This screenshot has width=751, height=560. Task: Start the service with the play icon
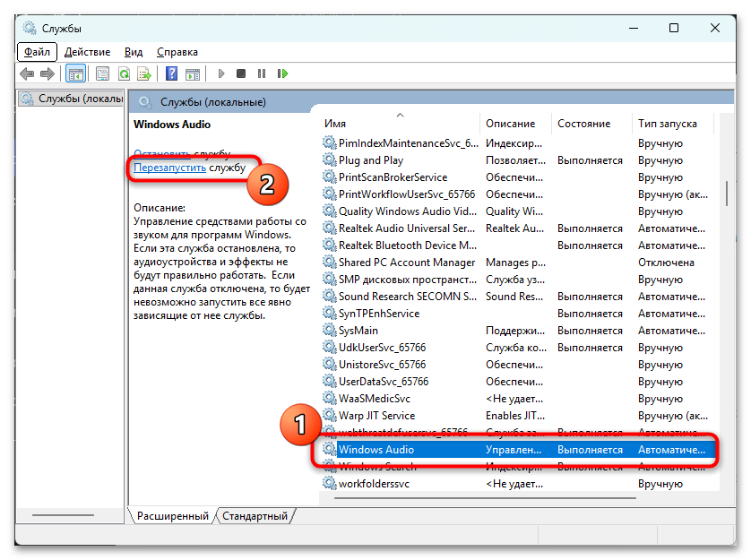220,73
